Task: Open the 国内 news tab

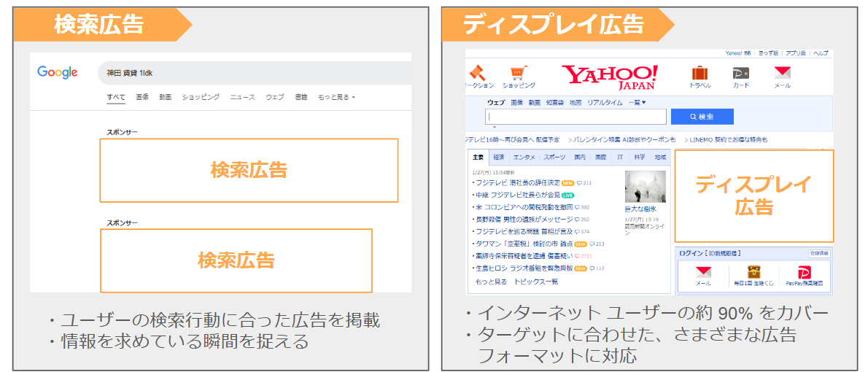Action: tap(580, 158)
